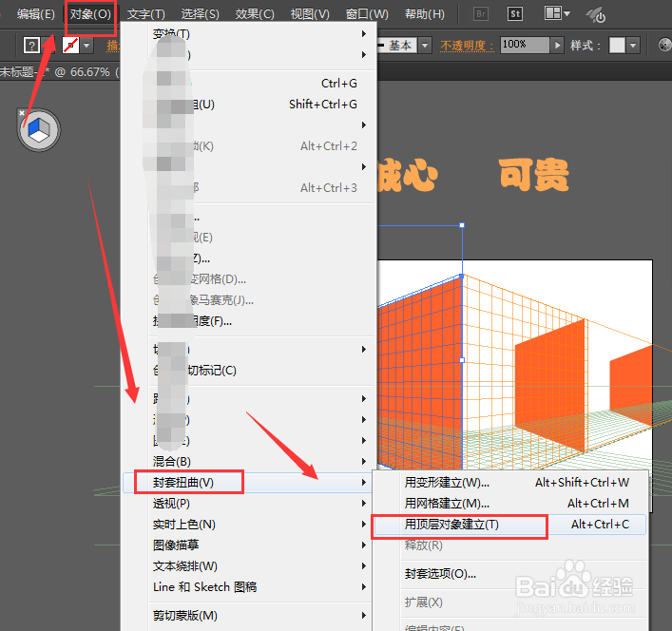This screenshot has height=631, width=672.
Task: Click the document tab showing 66.67%
Action: point(60,71)
